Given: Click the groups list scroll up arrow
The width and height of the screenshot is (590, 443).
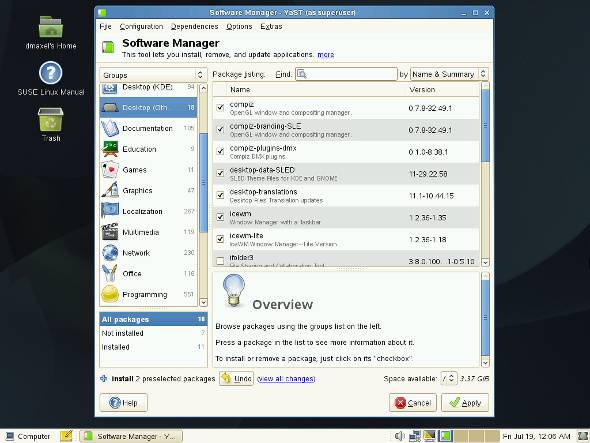Looking at the screenshot, I should click(x=204, y=88).
